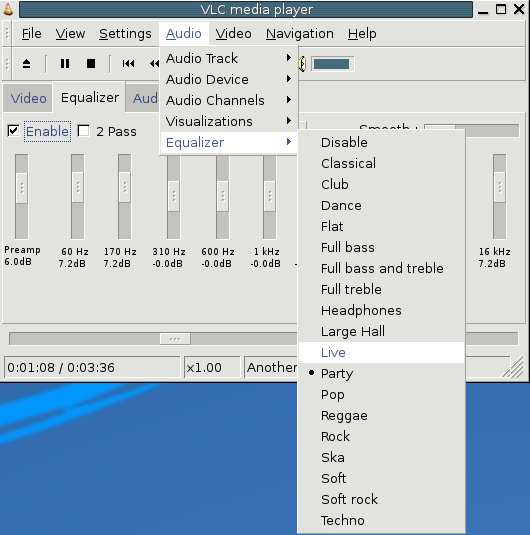The height and width of the screenshot is (535, 530).
Task: Click the Preamp slider handle
Action: click(x=22, y=188)
